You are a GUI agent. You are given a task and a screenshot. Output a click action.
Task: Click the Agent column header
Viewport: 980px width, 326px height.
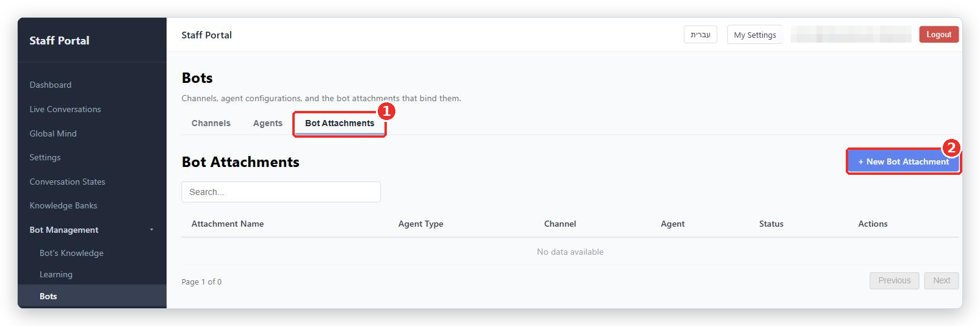672,224
